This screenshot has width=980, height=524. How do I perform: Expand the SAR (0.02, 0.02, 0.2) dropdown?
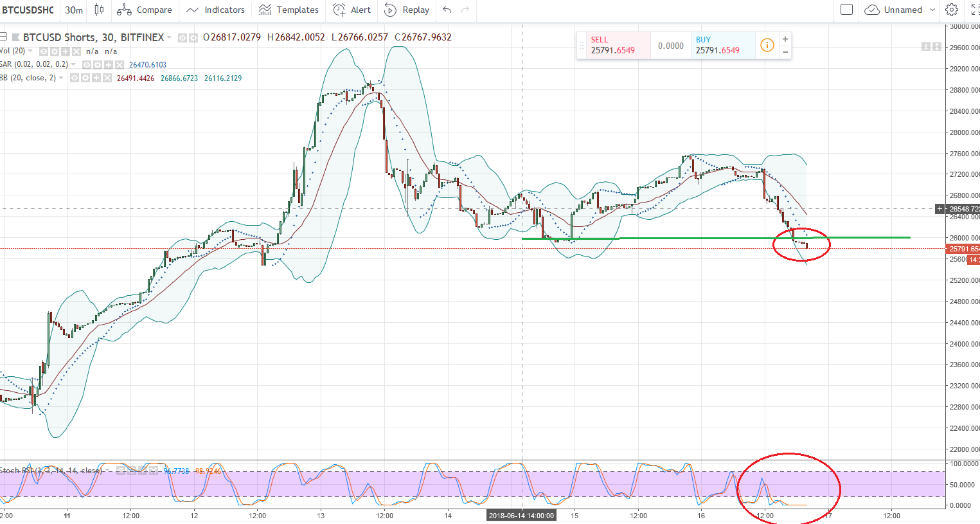pos(73,64)
